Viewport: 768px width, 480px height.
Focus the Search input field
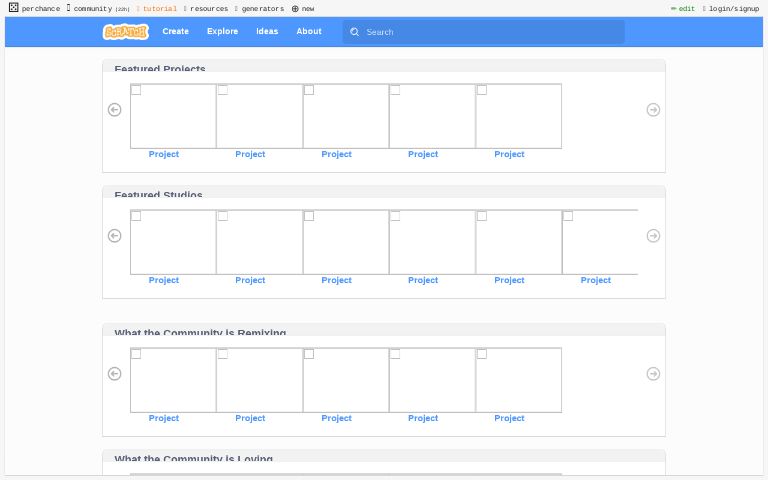490,32
